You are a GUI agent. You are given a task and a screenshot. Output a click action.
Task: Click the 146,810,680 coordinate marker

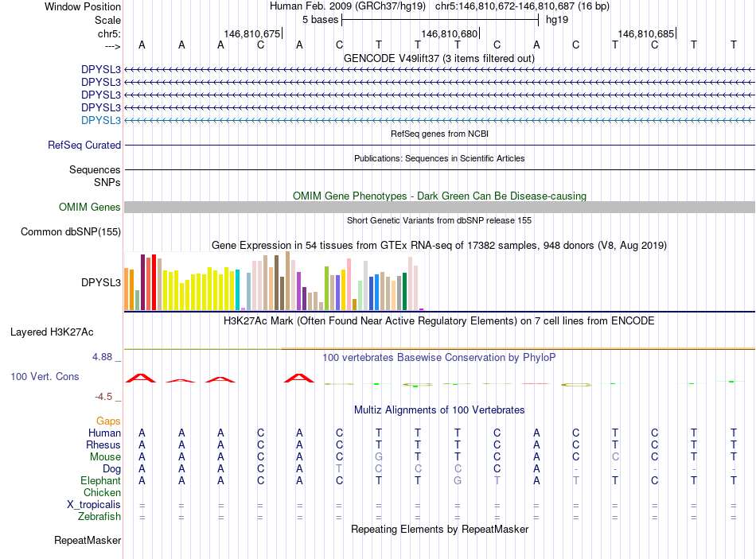449,33
